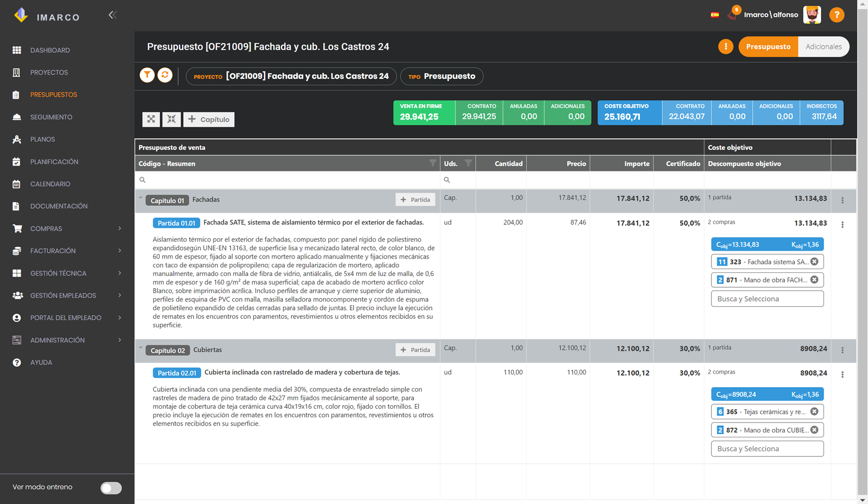868x504 pixels.
Task: Collapse all rows with the collapse icon
Action: click(171, 119)
